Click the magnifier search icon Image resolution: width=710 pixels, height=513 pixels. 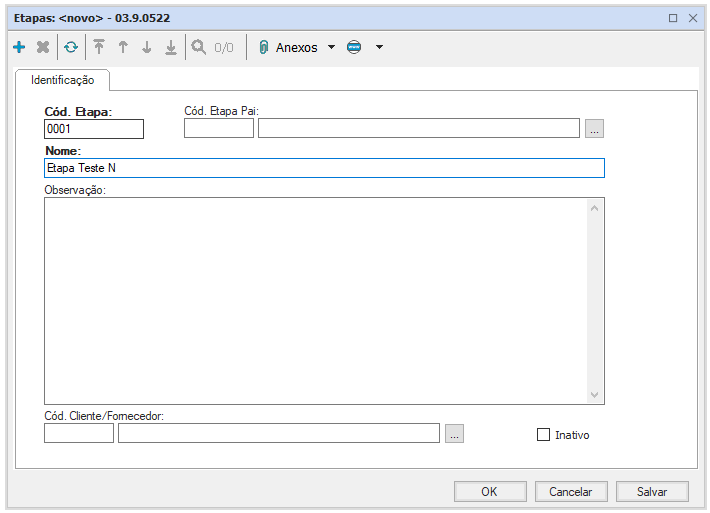tap(199, 47)
